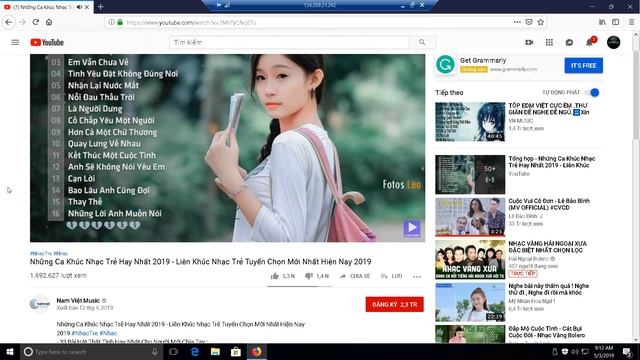This screenshot has width=640, height=360.
Task: Click the video player area
Action: pos(227,148)
